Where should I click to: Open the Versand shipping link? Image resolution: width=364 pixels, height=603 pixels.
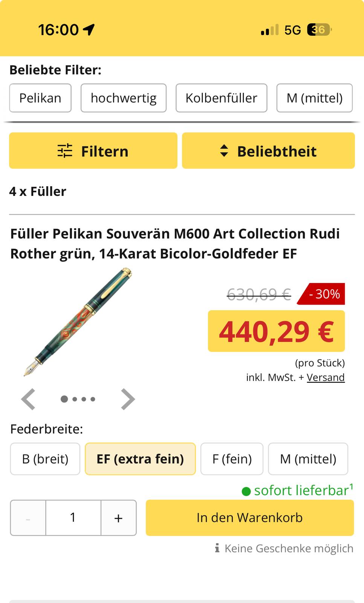(326, 377)
